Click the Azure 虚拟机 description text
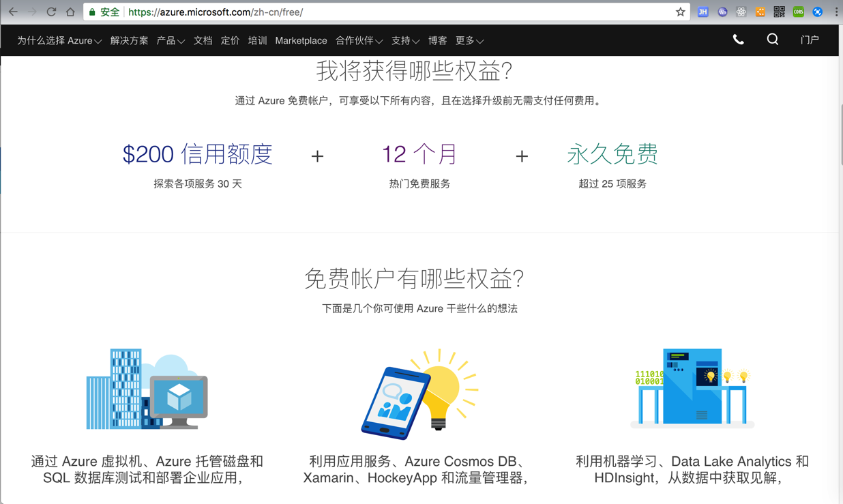 click(147, 470)
